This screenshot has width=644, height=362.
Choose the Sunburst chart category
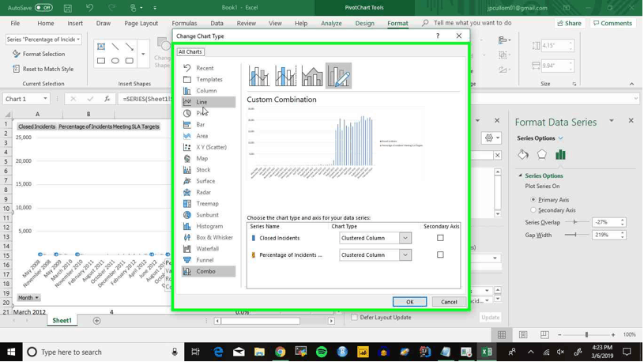(x=209, y=215)
